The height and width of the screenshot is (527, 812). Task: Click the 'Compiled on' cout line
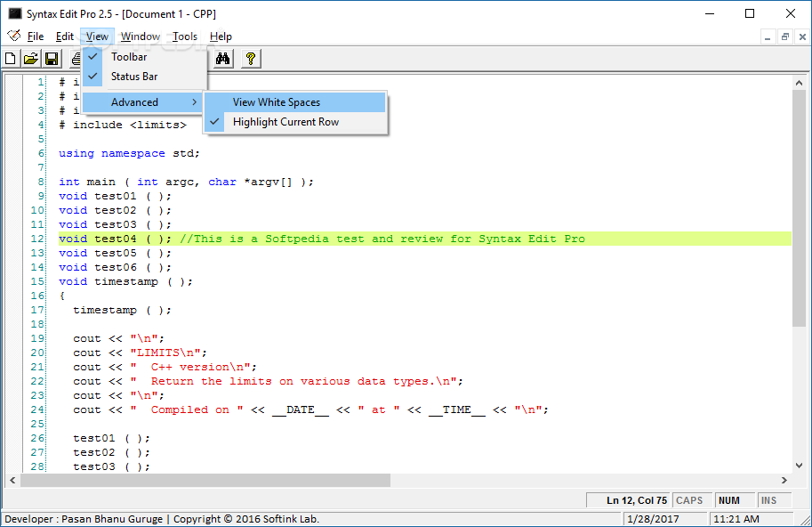click(x=310, y=409)
